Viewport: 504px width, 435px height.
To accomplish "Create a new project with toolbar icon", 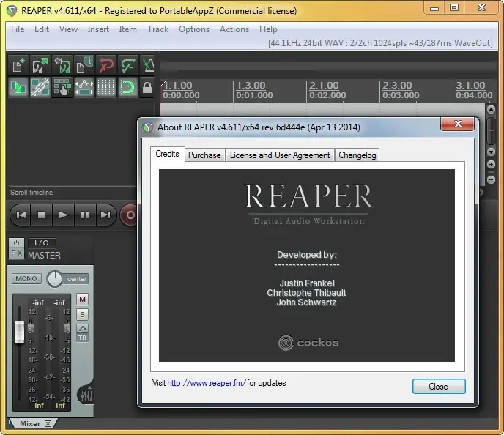I will tap(18, 65).
